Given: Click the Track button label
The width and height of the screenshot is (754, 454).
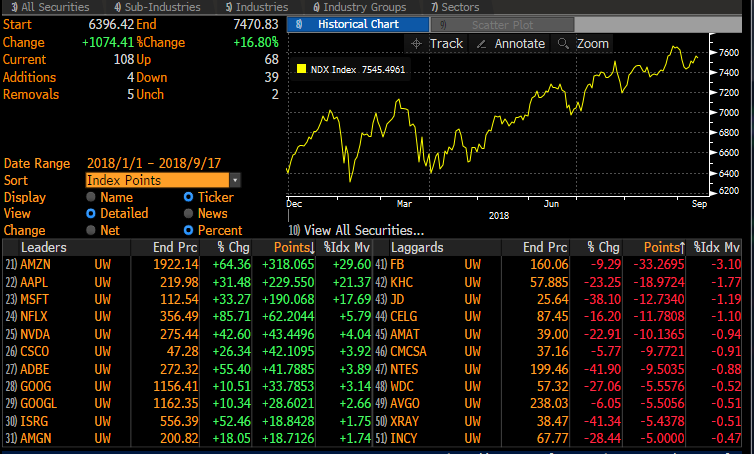Looking at the screenshot, I should pos(446,44).
